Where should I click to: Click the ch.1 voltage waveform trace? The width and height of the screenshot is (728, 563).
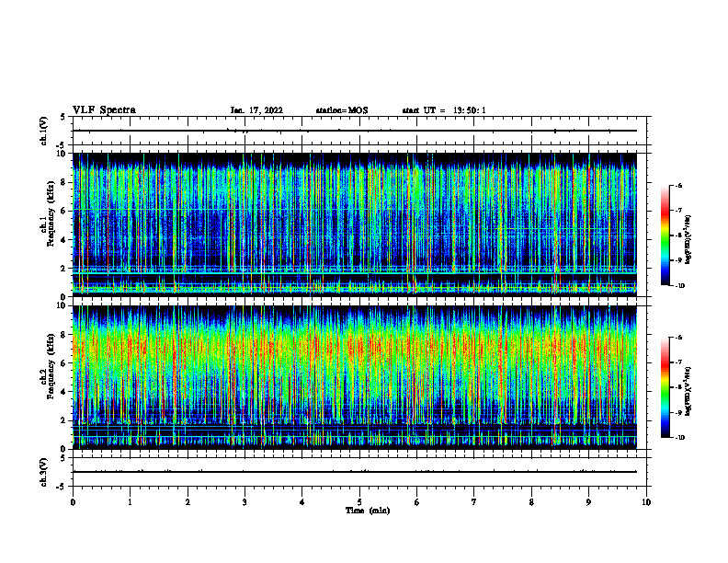[x=355, y=131]
